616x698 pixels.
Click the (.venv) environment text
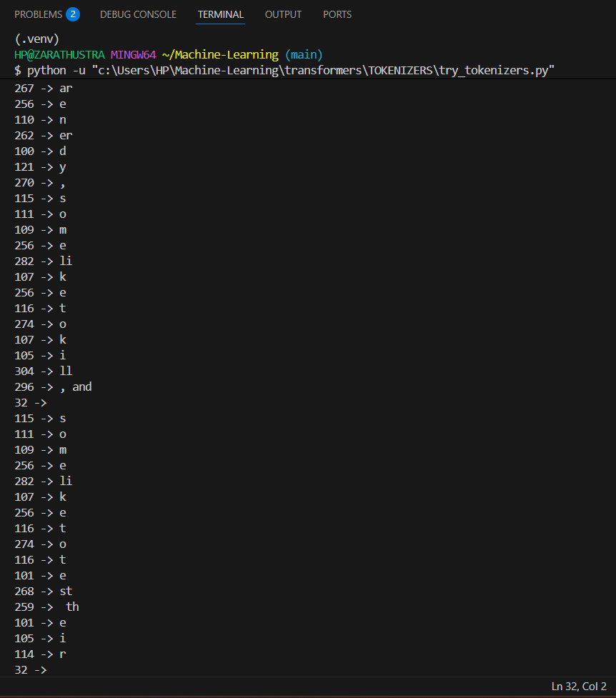36,39
